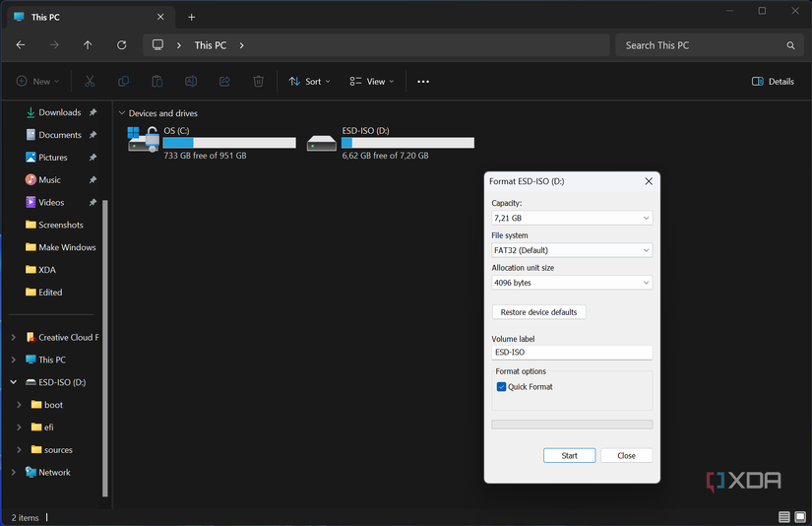Open the Allocation unit size dropdown
The image size is (812, 526).
(571, 283)
